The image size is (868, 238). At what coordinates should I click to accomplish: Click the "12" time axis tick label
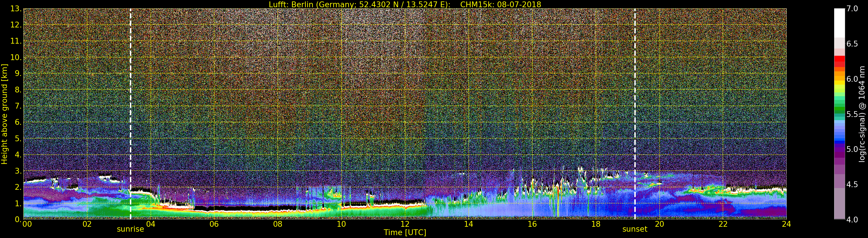(405, 224)
